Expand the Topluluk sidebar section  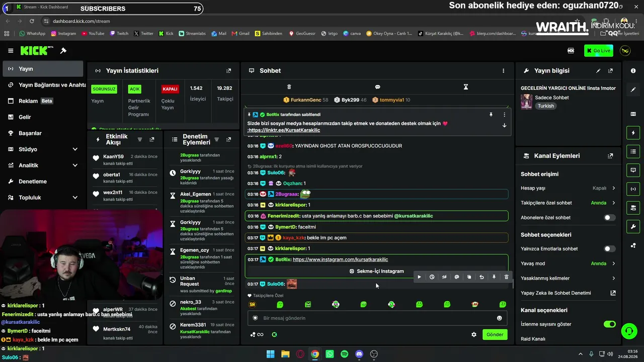(75, 198)
